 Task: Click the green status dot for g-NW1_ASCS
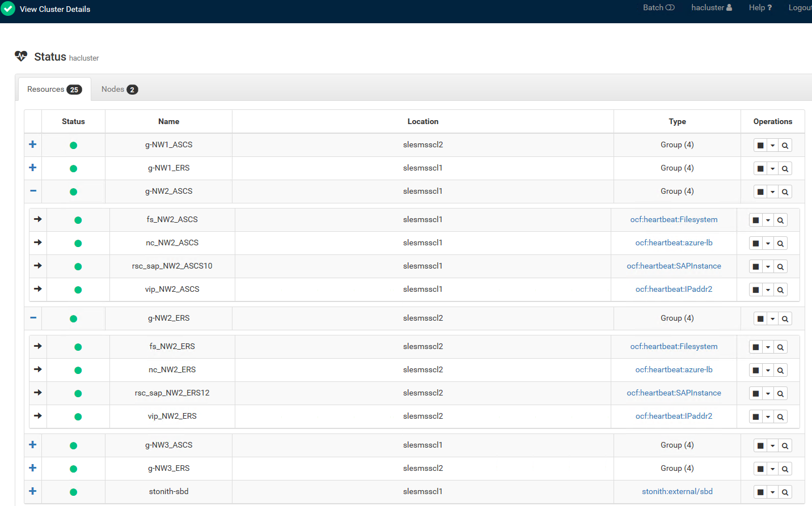[x=73, y=146]
